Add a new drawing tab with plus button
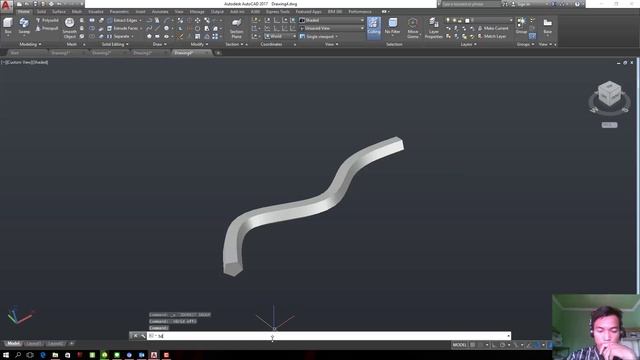The width and height of the screenshot is (640, 360). click(218, 53)
